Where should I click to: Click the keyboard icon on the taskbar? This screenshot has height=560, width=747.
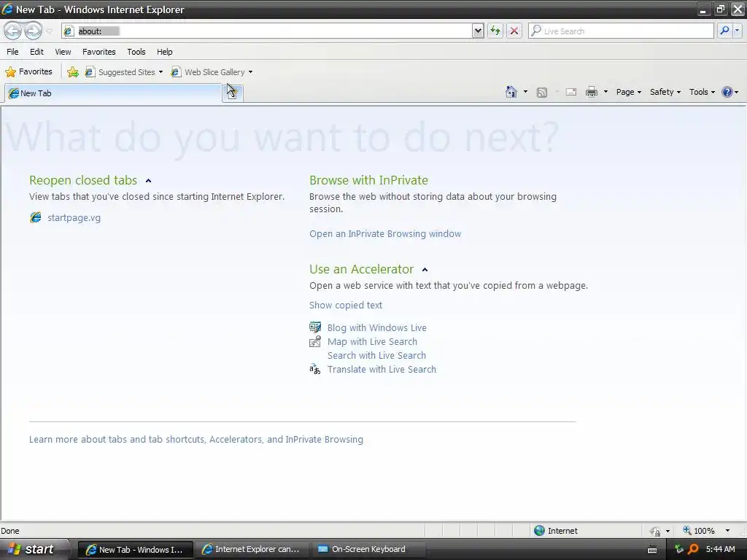(x=653, y=550)
